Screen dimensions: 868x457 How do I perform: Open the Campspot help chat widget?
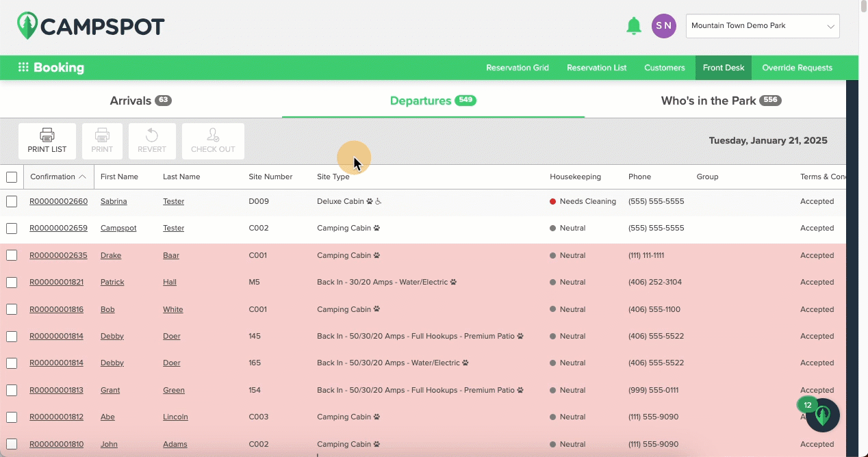point(823,415)
